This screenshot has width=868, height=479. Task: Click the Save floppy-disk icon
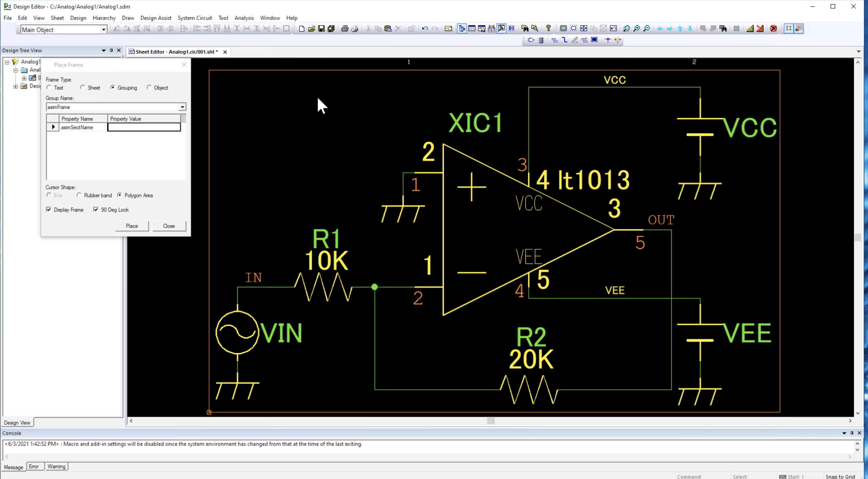click(x=321, y=29)
